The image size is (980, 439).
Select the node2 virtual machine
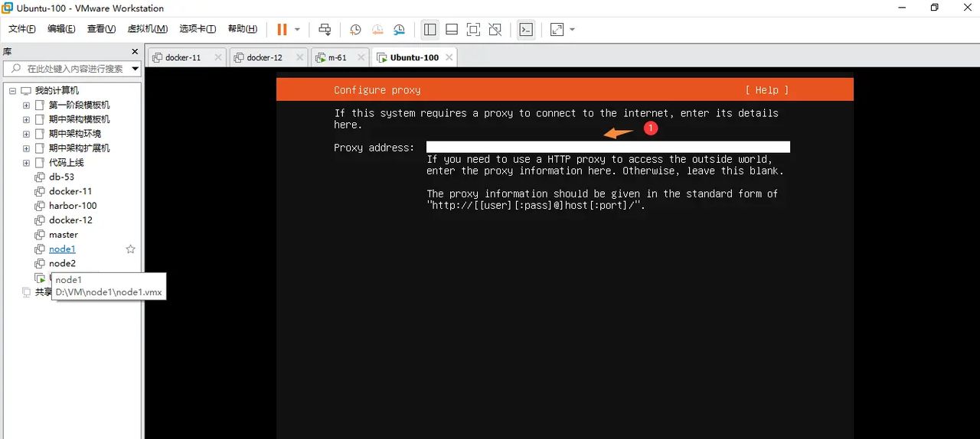pyautogui.click(x=62, y=264)
